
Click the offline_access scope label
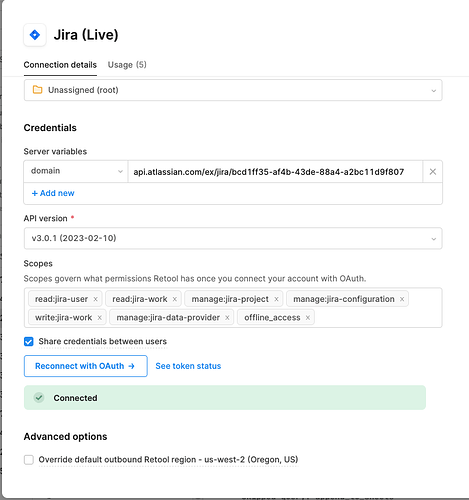(272, 318)
